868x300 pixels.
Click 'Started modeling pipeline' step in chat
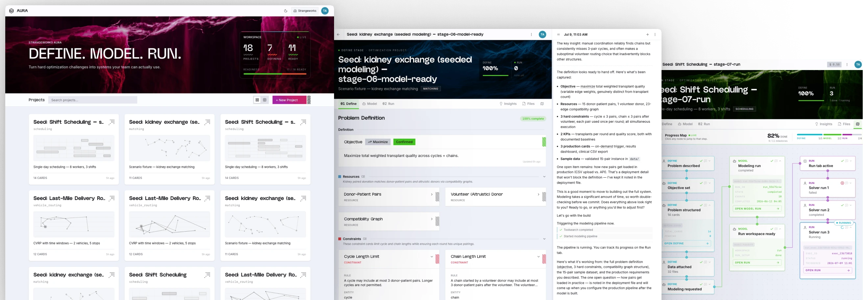[605, 236]
